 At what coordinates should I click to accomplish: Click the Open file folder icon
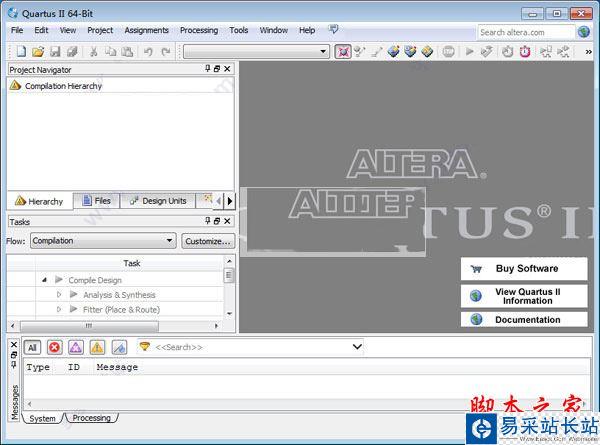pos(38,51)
